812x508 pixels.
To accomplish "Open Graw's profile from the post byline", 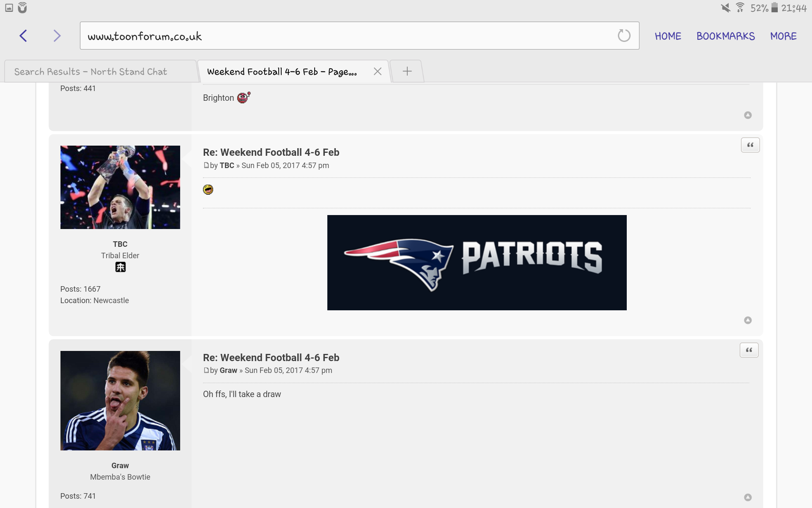I will click(228, 370).
